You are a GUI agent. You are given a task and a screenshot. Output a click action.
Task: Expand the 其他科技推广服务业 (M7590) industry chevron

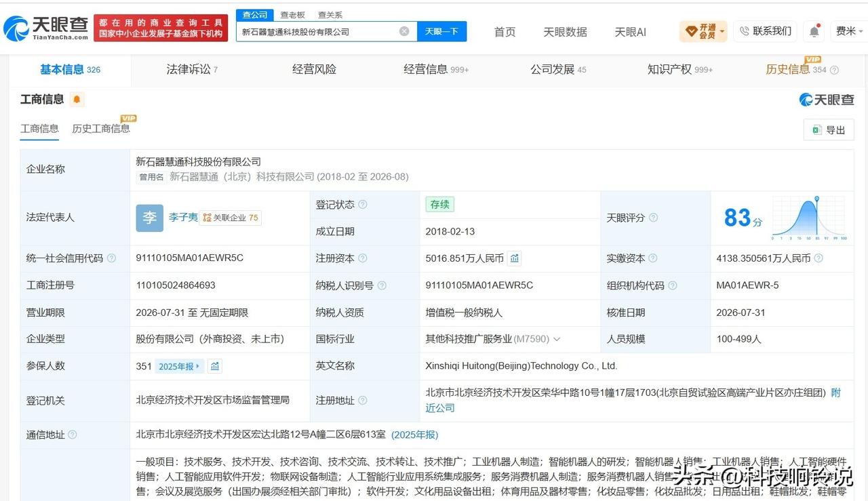[x=557, y=339]
